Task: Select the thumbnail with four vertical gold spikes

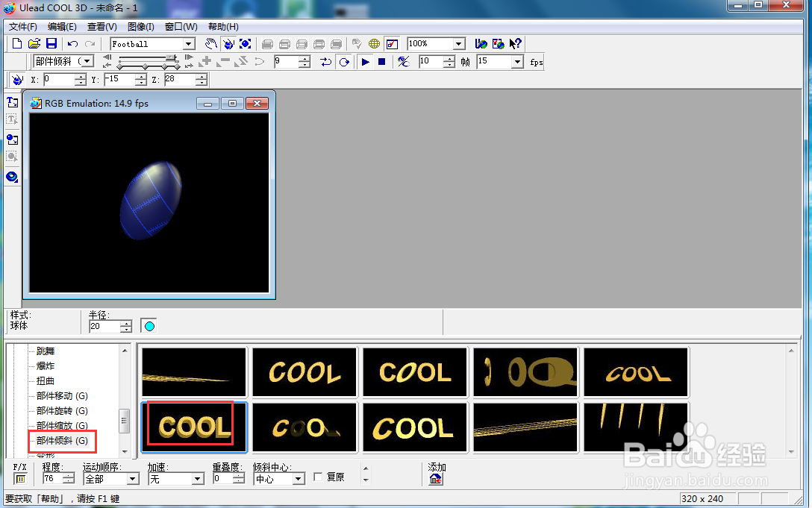Action: [635, 427]
